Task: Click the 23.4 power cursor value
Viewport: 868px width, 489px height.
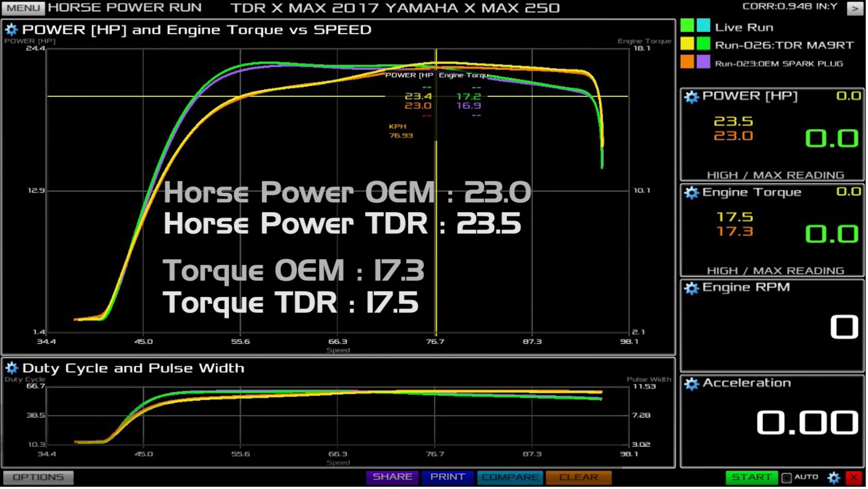Action: point(420,97)
